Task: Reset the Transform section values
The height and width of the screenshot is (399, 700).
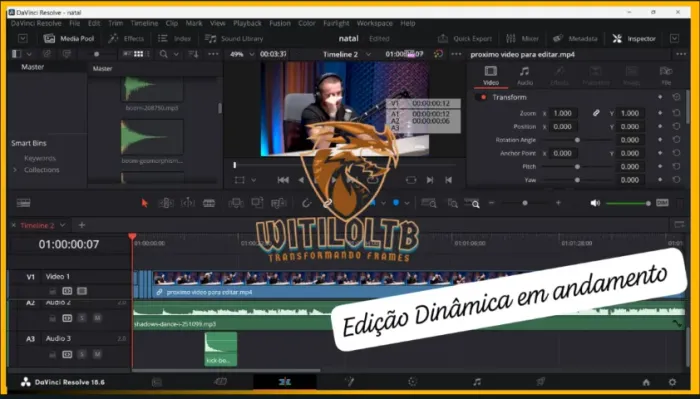Action: (x=676, y=97)
